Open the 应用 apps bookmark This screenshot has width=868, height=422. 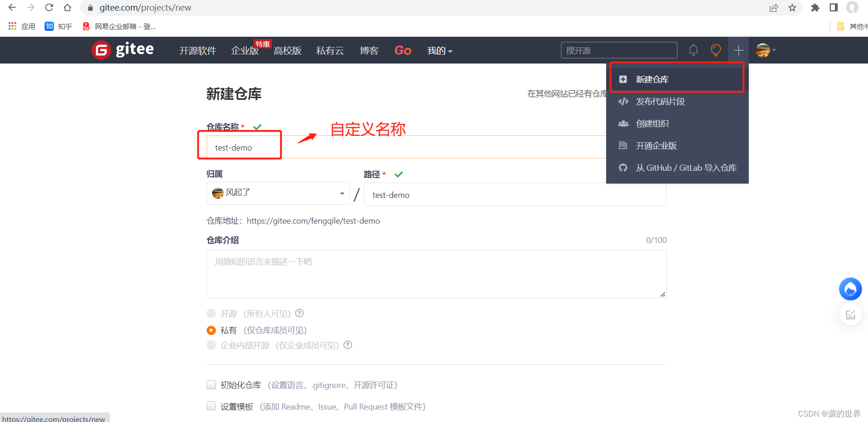click(22, 26)
